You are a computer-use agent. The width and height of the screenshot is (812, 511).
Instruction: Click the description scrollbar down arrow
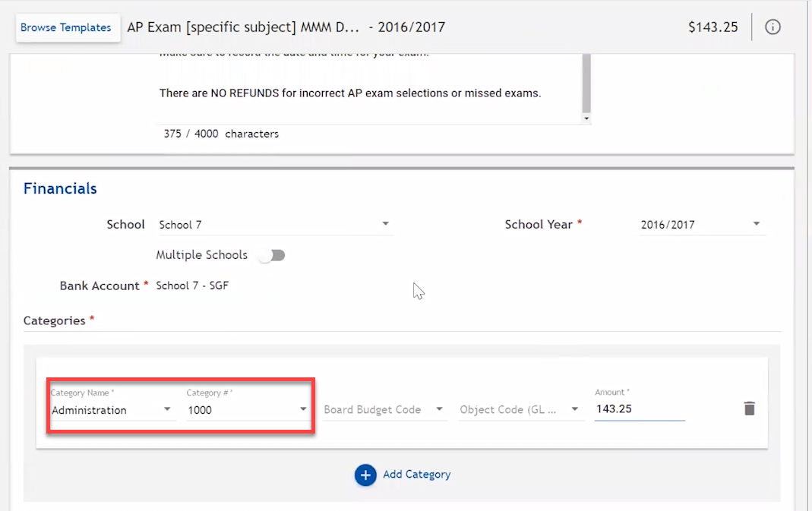coord(586,118)
